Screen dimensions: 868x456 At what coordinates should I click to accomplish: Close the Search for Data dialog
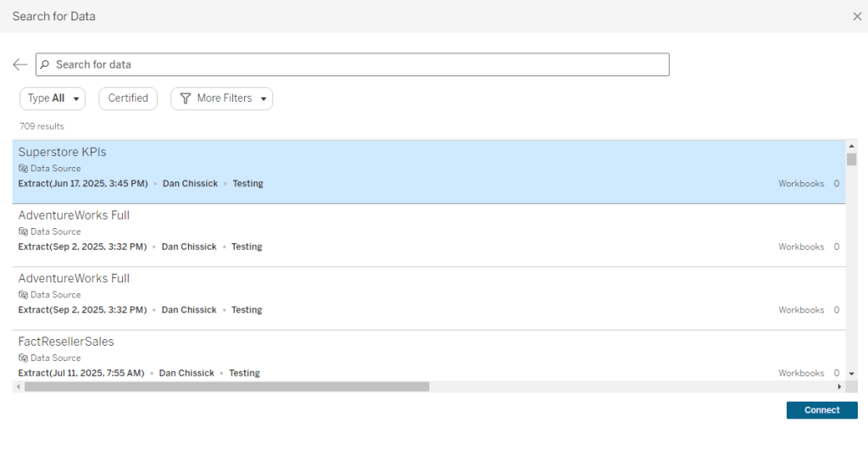pyautogui.click(x=856, y=16)
